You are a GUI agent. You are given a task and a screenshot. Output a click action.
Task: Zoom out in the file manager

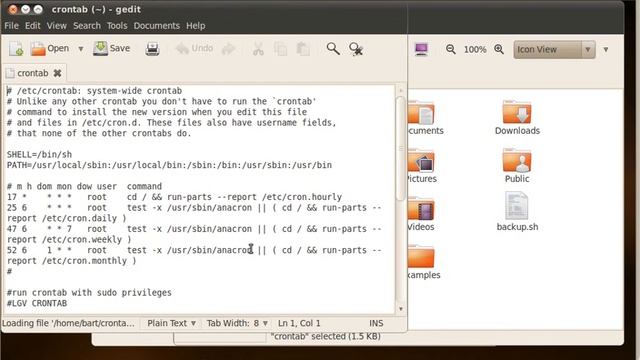click(451, 49)
